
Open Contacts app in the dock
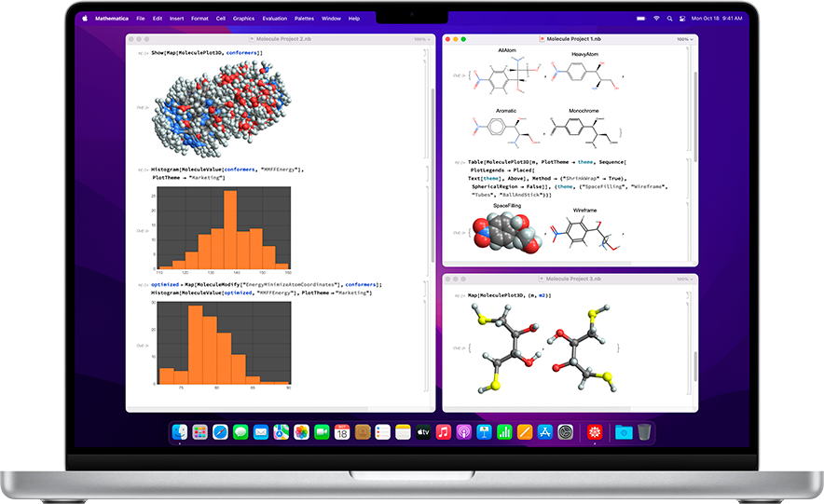(x=363, y=432)
